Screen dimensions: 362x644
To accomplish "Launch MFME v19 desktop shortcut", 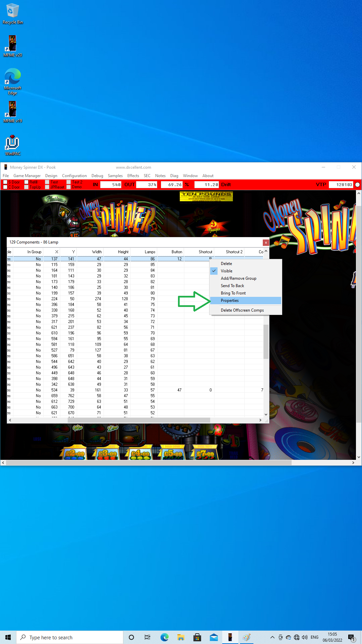I will 12,112.
